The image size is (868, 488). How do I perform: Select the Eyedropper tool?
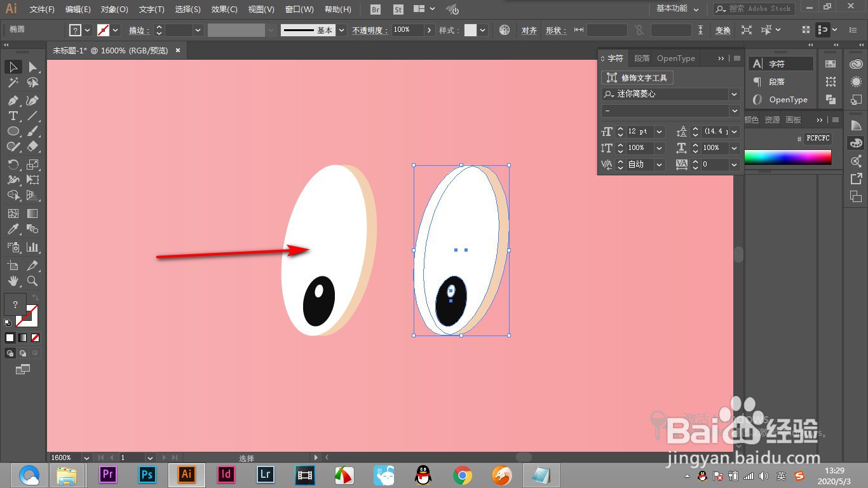tap(13, 229)
